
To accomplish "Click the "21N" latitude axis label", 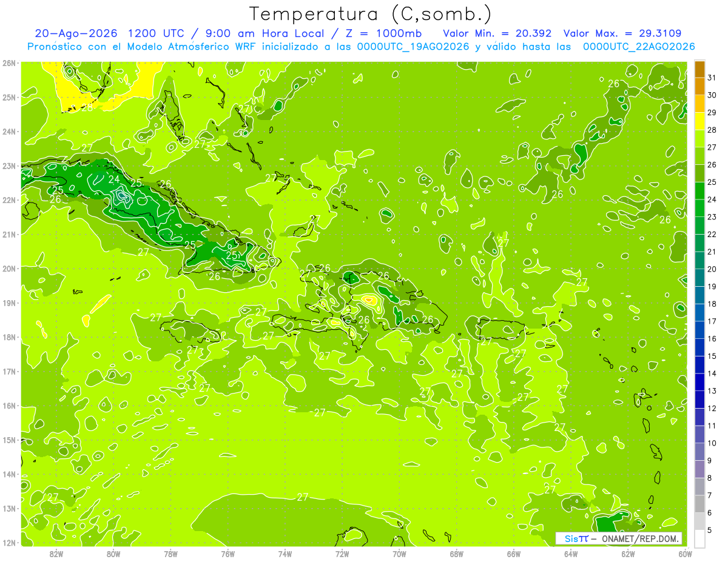I will click(x=9, y=234).
